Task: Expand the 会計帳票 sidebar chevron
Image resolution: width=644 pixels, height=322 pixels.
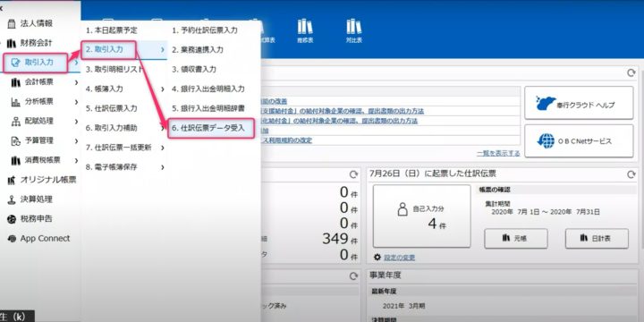Action: (x=76, y=82)
